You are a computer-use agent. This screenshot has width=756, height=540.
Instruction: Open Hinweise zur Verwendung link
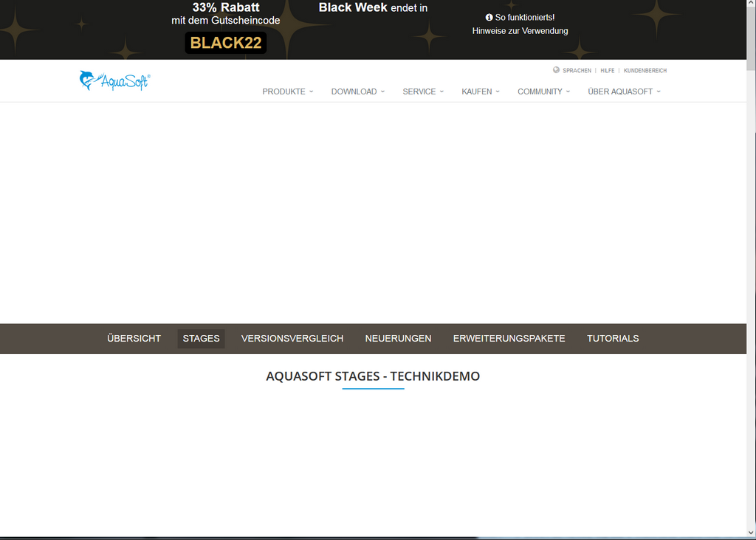pyautogui.click(x=520, y=31)
